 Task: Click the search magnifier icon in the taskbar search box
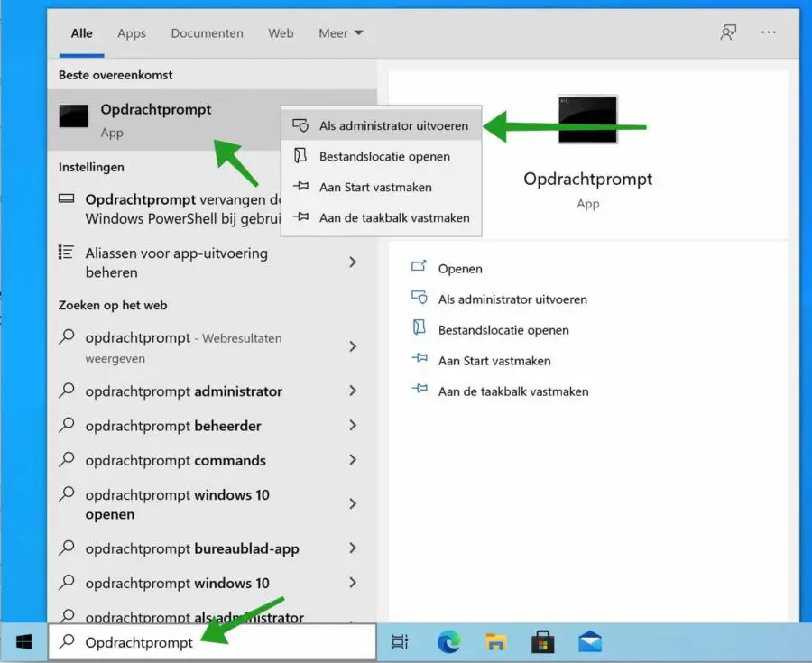66,641
